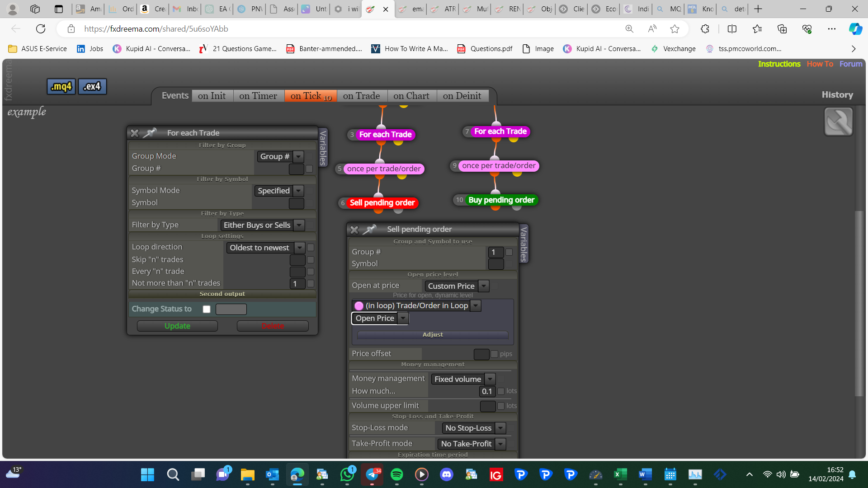868x488 pixels.
Task: Toggle the How much lots checkbox
Action: (501, 391)
